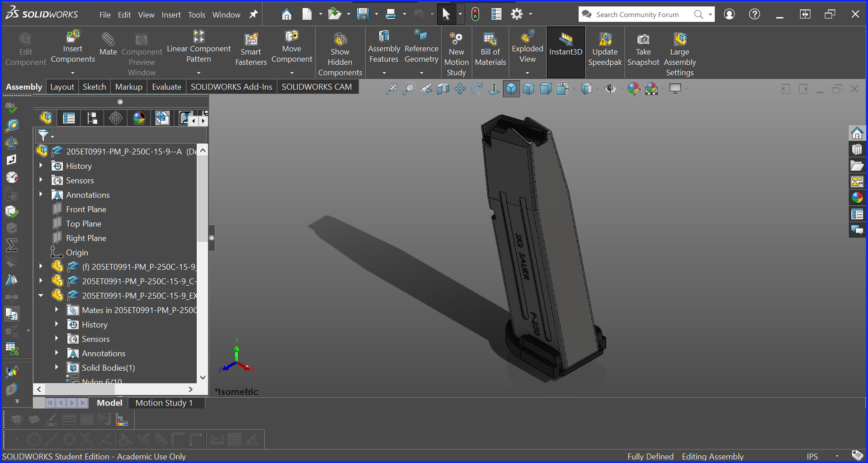
Task: Select Origin in the feature tree
Action: click(x=77, y=252)
